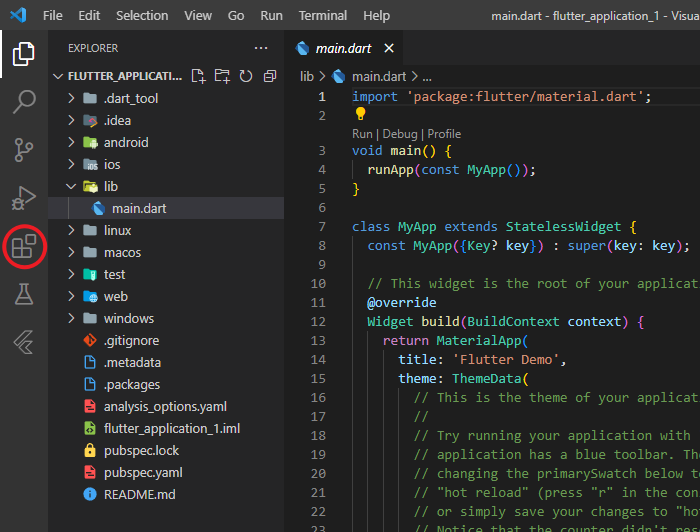
Task: Open Source Control view
Action: 24,150
